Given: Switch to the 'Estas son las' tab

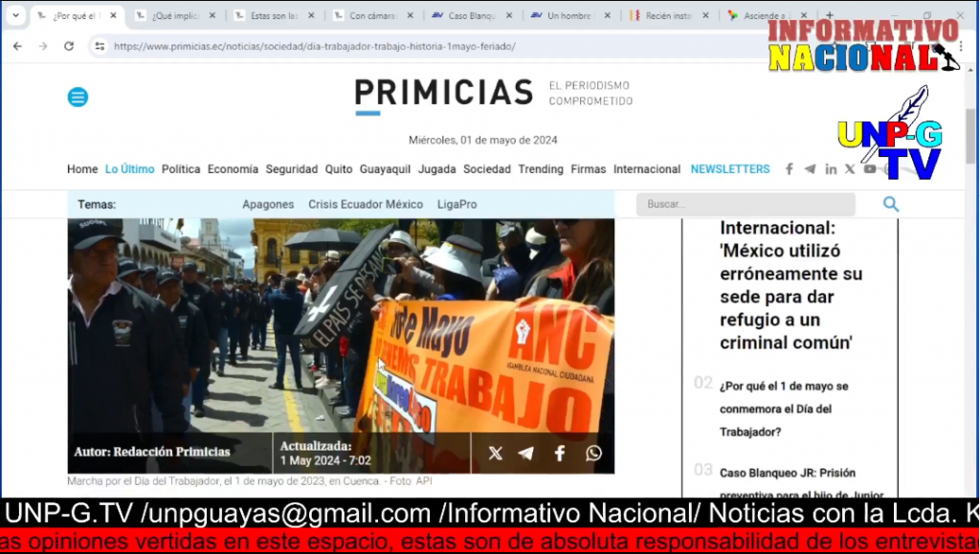Looking at the screenshot, I should pyautogui.click(x=275, y=15).
